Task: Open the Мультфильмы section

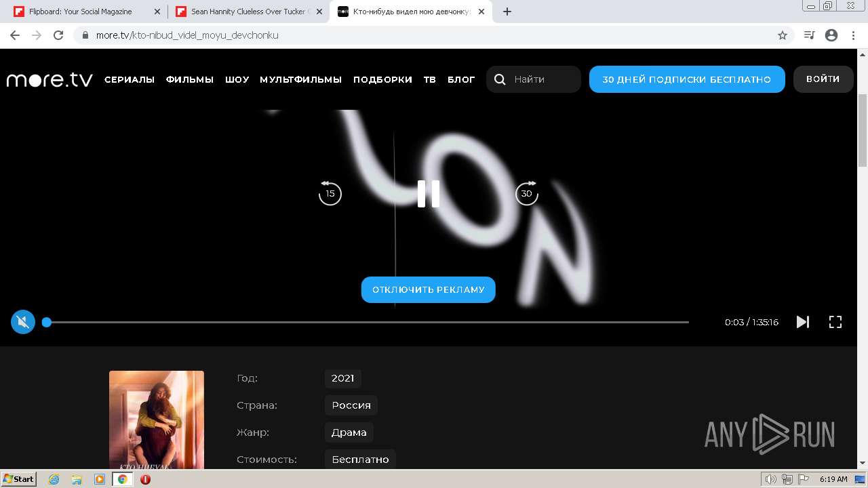Action: point(301,79)
